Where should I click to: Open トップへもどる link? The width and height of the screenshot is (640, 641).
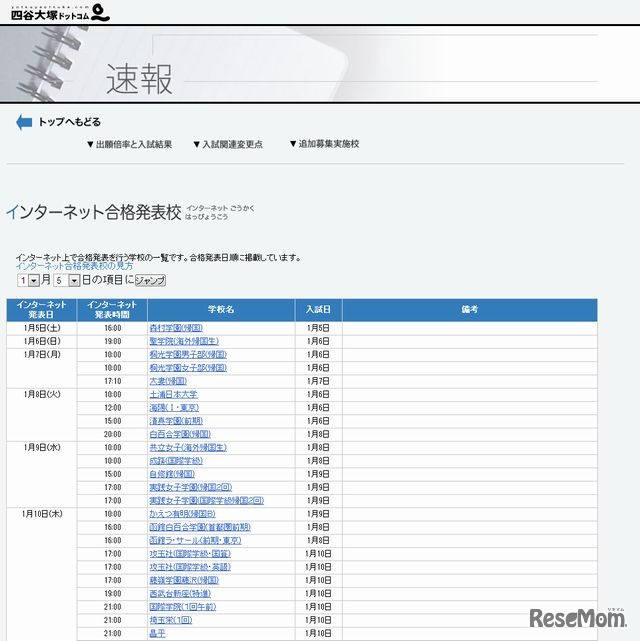coord(69,122)
